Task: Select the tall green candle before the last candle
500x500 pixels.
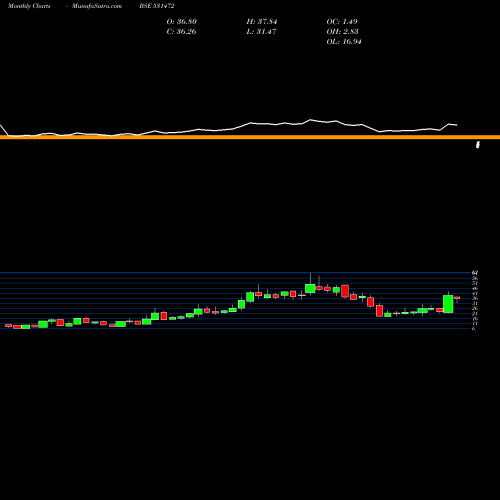Action: [x=448, y=304]
